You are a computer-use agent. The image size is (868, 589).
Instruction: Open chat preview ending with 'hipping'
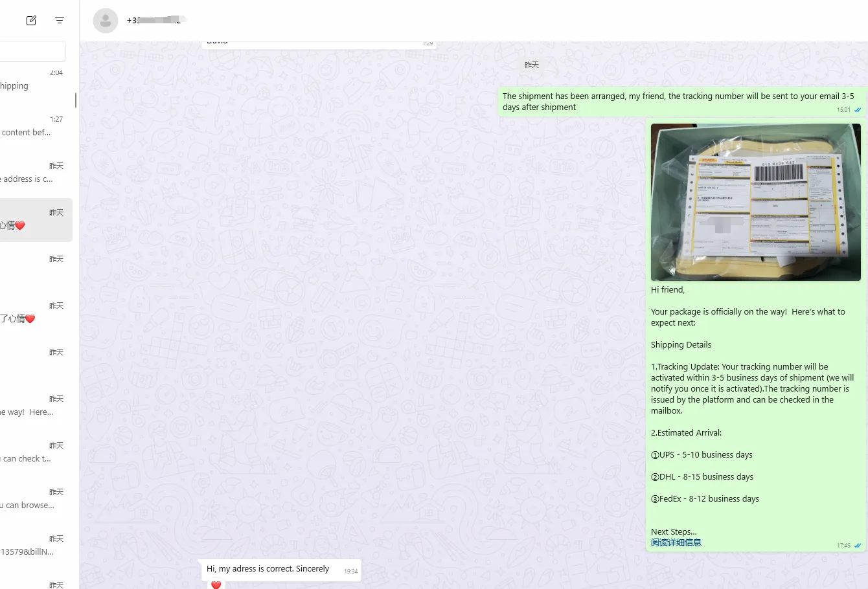point(14,85)
